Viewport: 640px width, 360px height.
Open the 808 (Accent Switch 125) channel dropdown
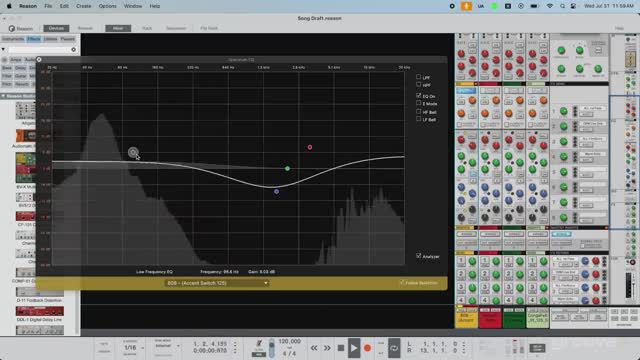click(x=216, y=283)
